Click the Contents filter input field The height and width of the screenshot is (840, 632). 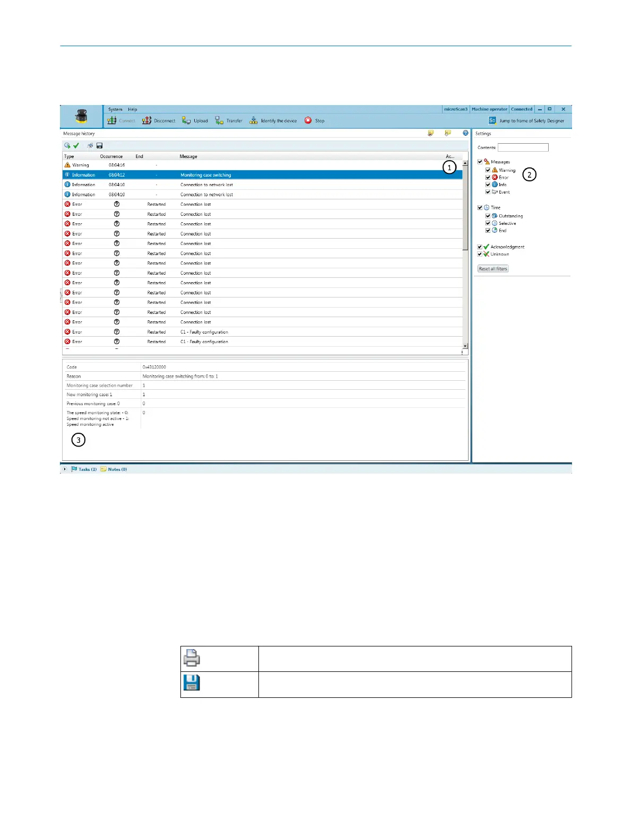click(523, 147)
